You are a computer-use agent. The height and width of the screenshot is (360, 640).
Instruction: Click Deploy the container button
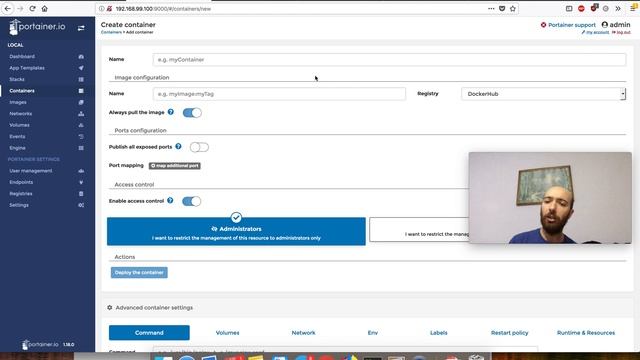click(139, 272)
